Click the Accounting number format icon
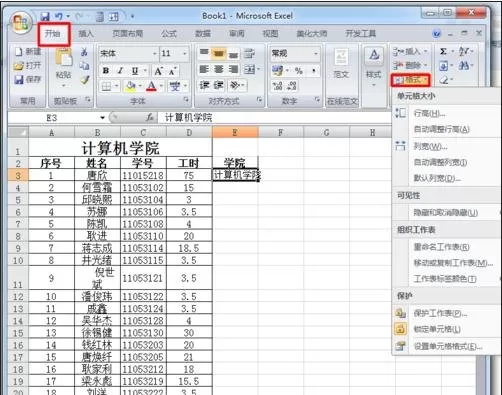502x395 pixels. point(277,70)
